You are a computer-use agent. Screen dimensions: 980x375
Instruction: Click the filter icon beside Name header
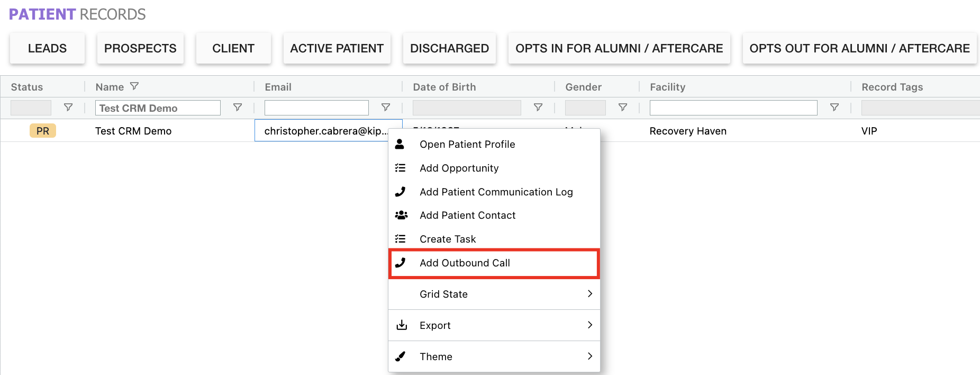pos(134,86)
